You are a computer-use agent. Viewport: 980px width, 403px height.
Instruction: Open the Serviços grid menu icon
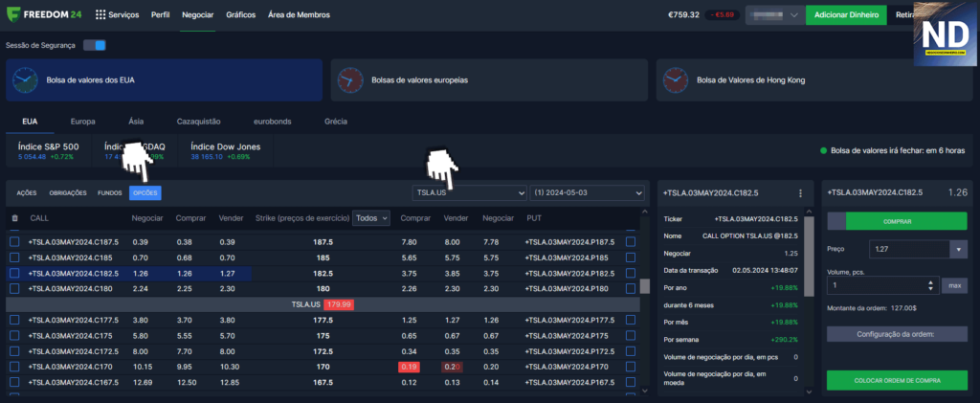click(100, 14)
